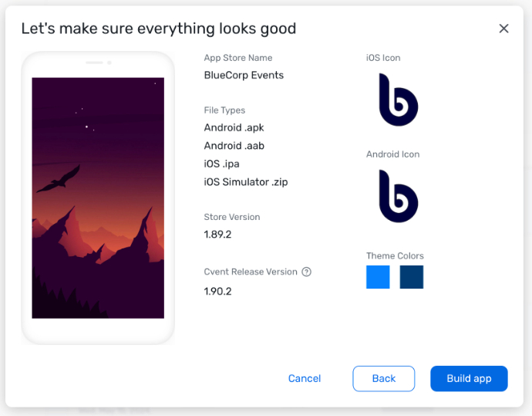Click the dialog title heading
The width and height of the screenshot is (532, 416).
click(x=159, y=29)
